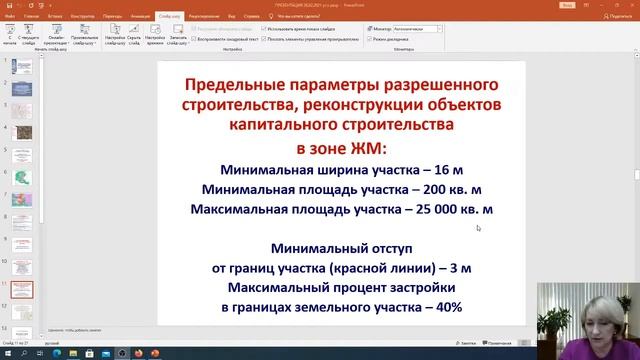Screen dimensions: 640x360
Task: Select slide 11 thumbnail
Action: pos(22,289)
